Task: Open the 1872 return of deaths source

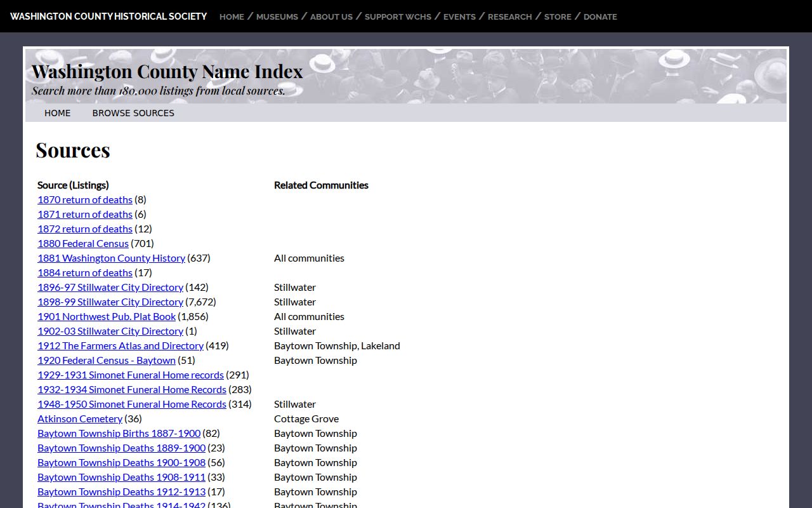Action: click(x=85, y=229)
